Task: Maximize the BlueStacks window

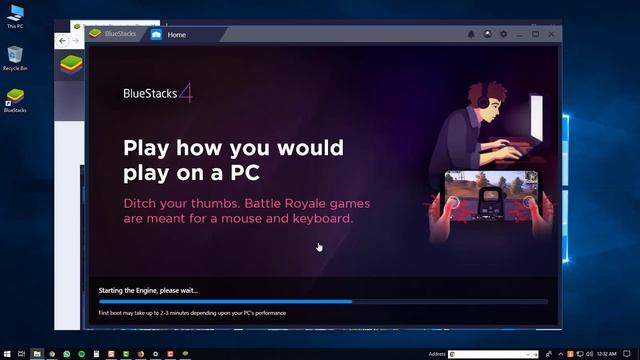Action: (536, 34)
